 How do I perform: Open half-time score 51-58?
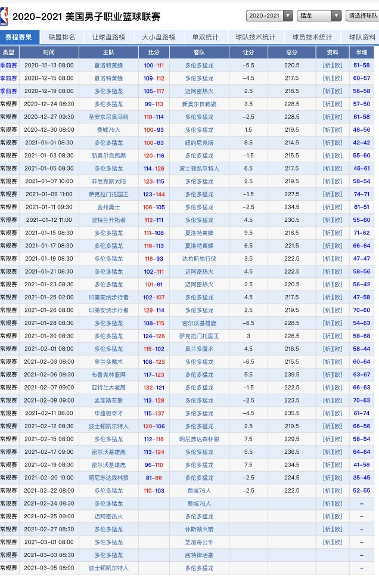tap(361, 65)
